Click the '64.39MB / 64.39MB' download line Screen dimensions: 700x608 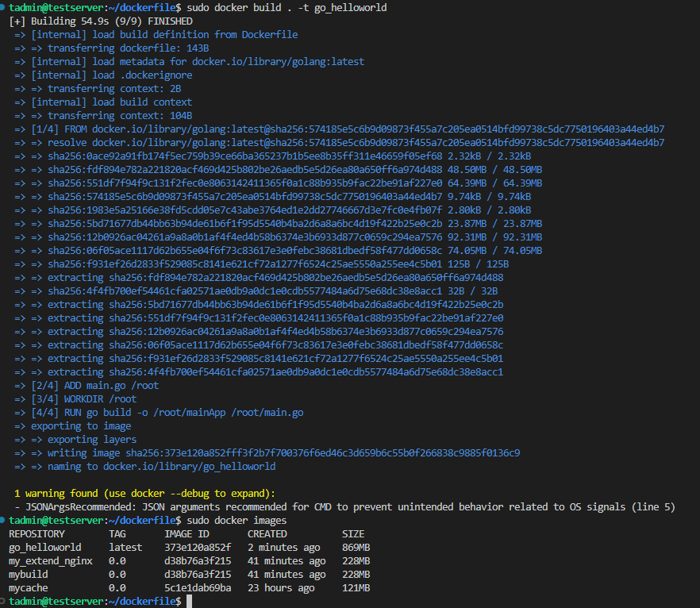point(278,183)
